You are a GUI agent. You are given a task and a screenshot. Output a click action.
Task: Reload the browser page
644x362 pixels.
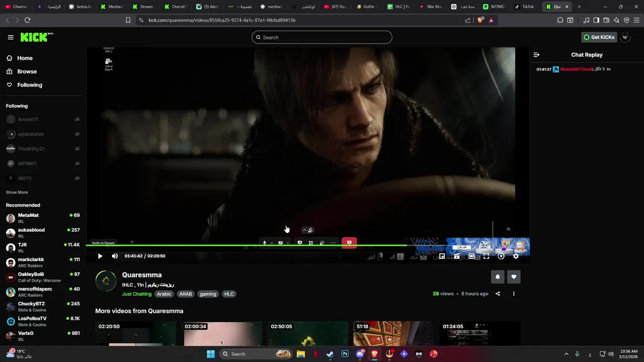[27, 20]
